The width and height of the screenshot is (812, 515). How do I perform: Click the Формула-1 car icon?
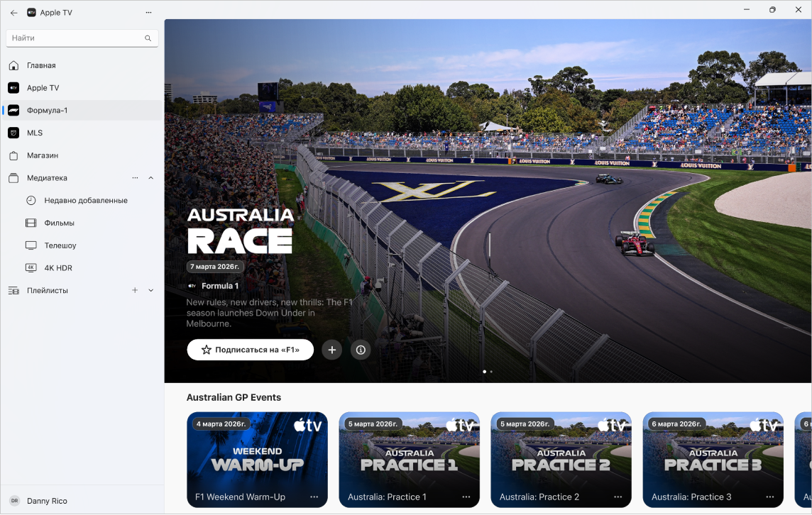(14, 110)
